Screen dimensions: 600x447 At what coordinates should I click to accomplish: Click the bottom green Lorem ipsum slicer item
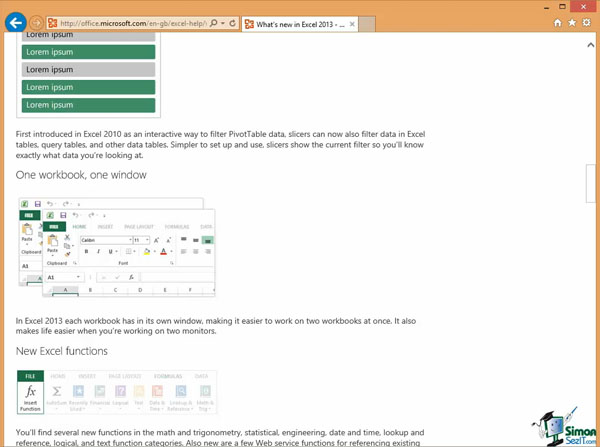[x=88, y=105]
